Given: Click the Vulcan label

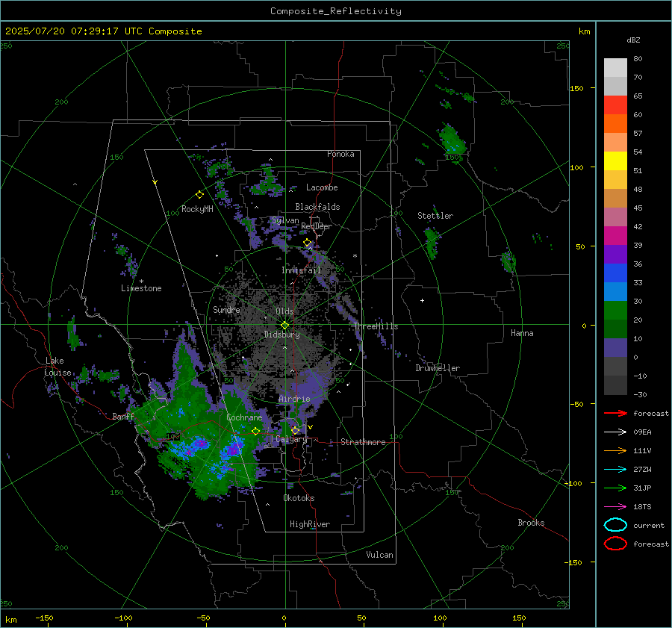Looking at the screenshot, I should click(x=379, y=555).
